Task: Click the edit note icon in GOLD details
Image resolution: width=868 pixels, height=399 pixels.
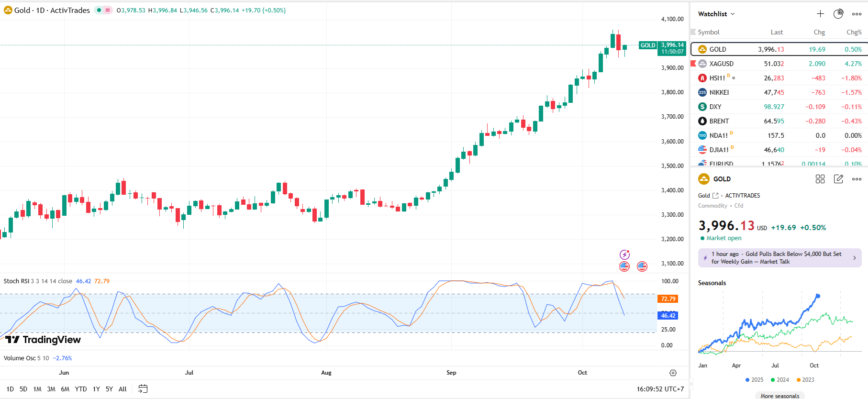Action: tap(838, 179)
